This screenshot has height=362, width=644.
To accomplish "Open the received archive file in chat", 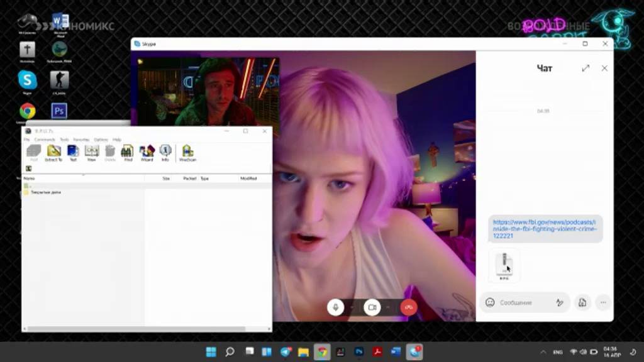I will tap(504, 266).
